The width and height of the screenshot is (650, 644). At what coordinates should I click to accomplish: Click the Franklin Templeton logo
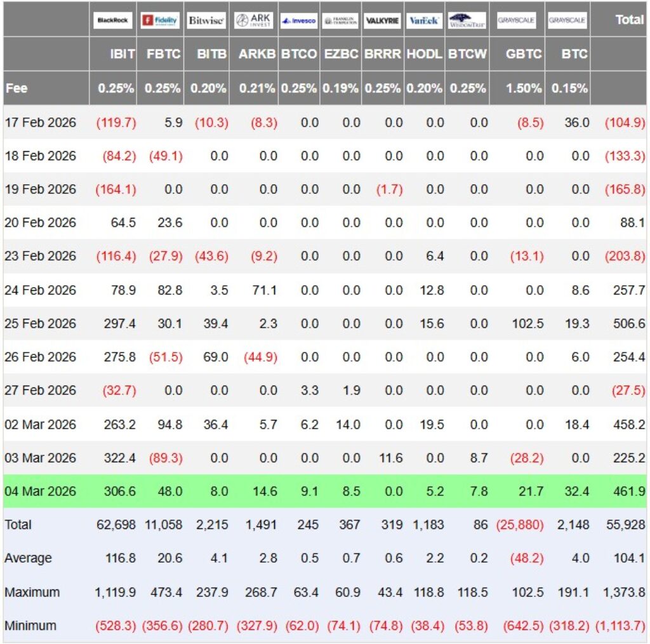[340, 20]
